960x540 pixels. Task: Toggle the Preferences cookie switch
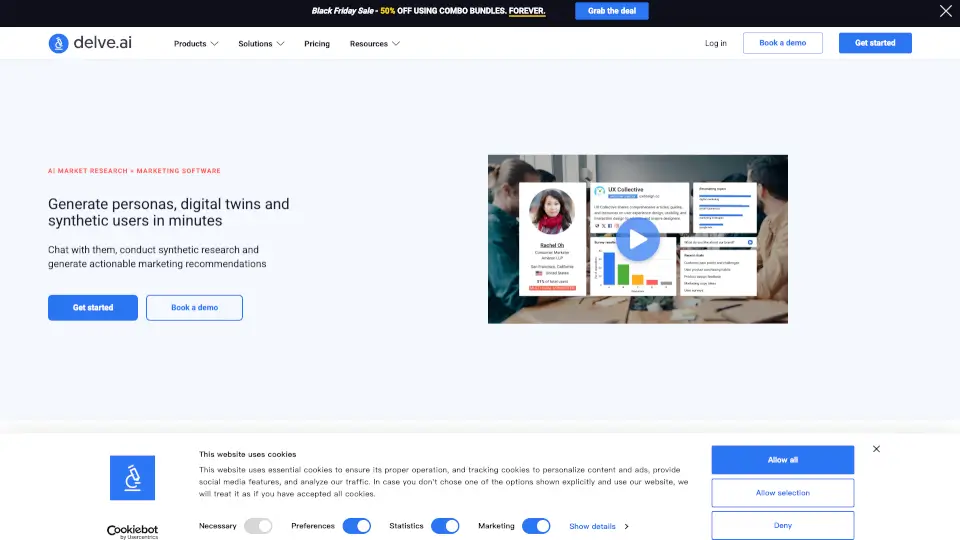click(x=356, y=526)
